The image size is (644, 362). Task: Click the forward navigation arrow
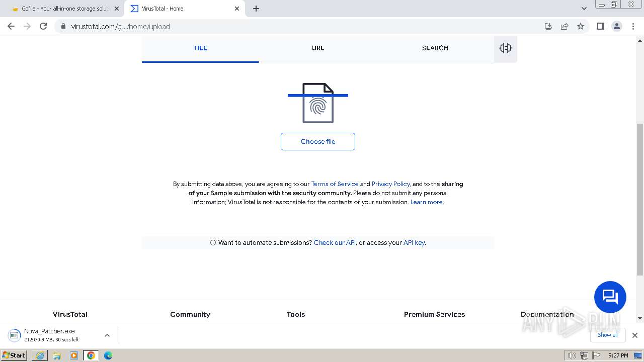tap(27, 26)
